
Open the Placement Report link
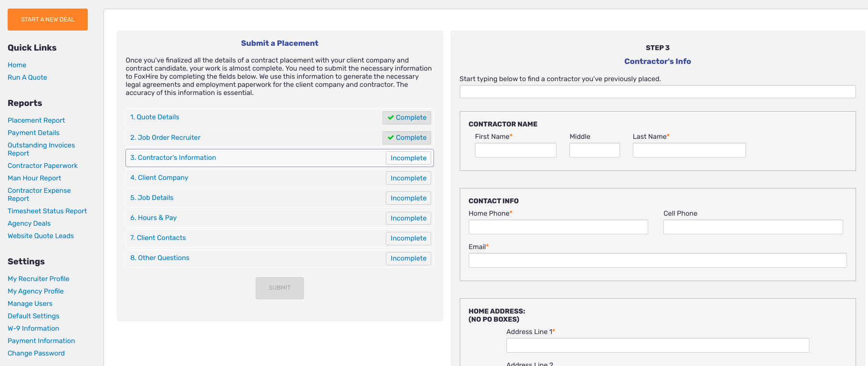point(36,120)
